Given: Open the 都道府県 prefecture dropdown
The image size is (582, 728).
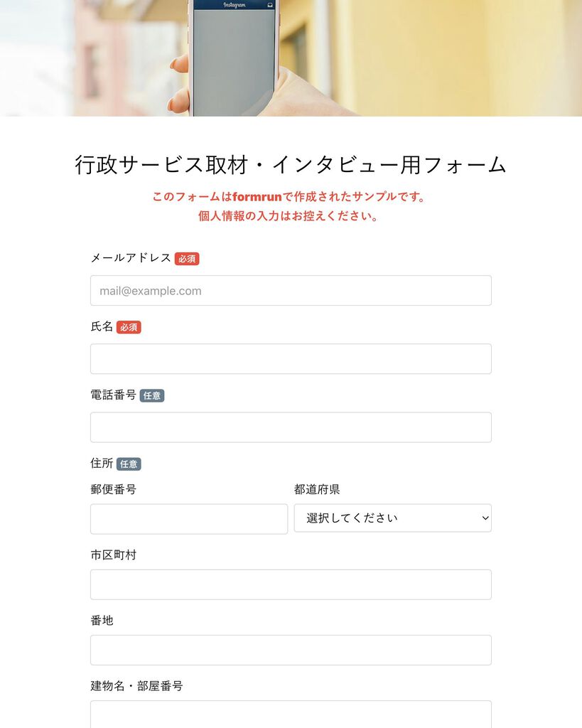Looking at the screenshot, I should (x=393, y=518).
